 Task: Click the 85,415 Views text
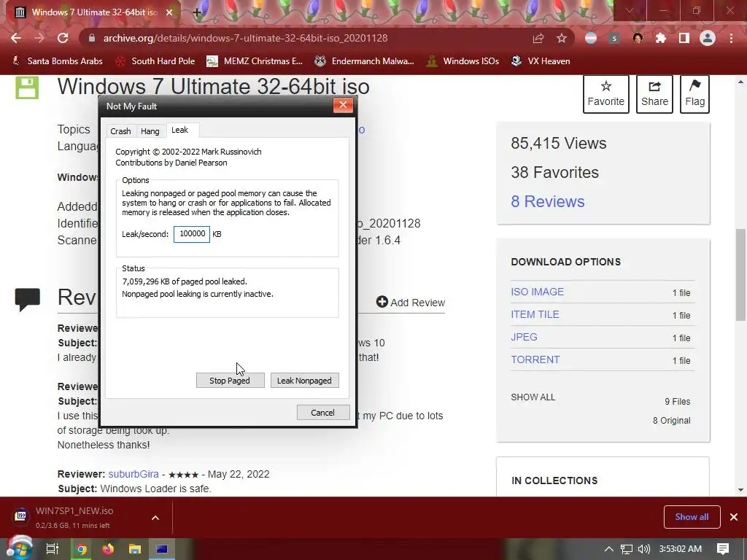click(x=558, y=144)
